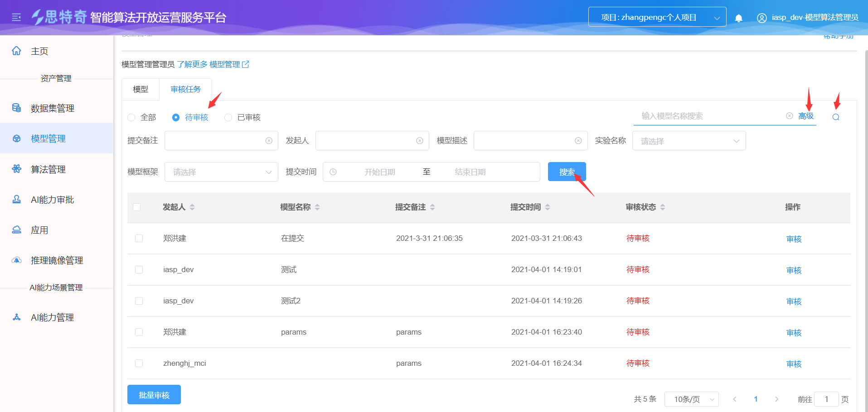Click 审核 for the 测试2 row
This screenshot has width=868, height=412.
[794, 301]
